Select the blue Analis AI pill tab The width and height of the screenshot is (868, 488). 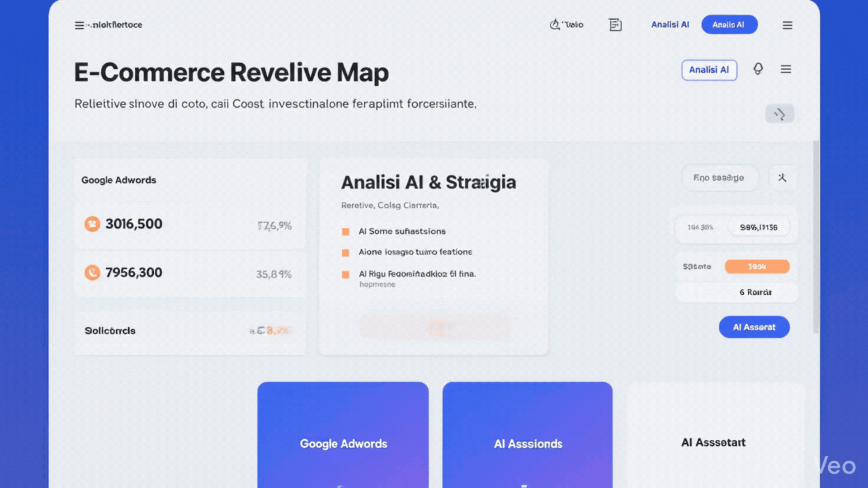point(729,25)
